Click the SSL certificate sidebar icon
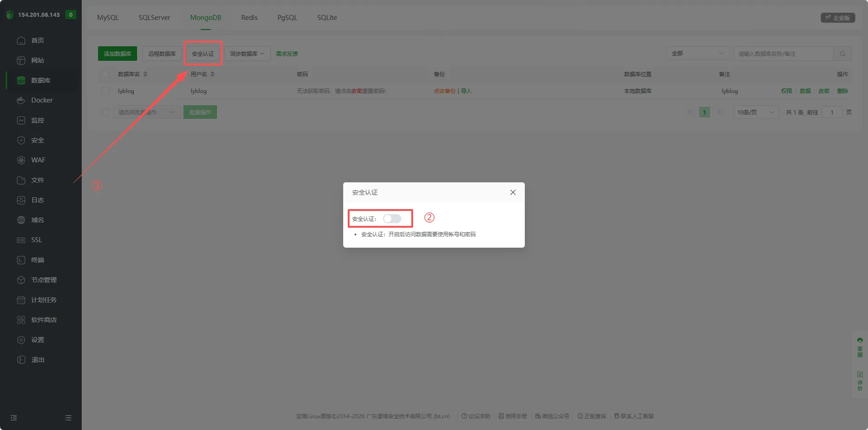868x430 pixels. 21,240
